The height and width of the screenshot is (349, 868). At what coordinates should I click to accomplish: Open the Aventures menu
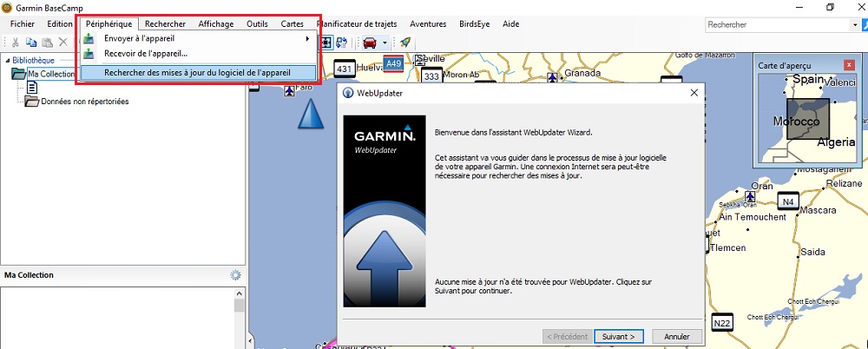point(429,23)
